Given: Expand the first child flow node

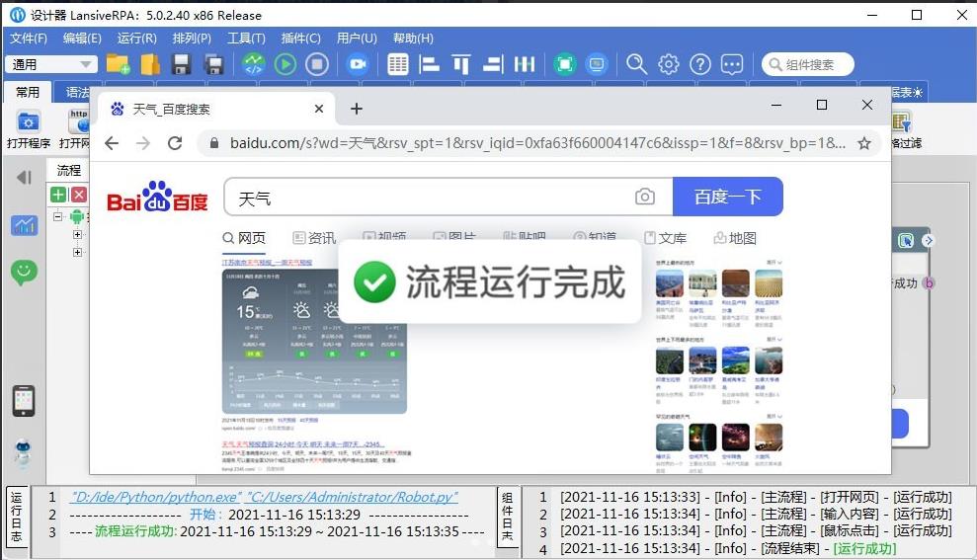Looking at the screenshot, I should click(x=77, y=234).
